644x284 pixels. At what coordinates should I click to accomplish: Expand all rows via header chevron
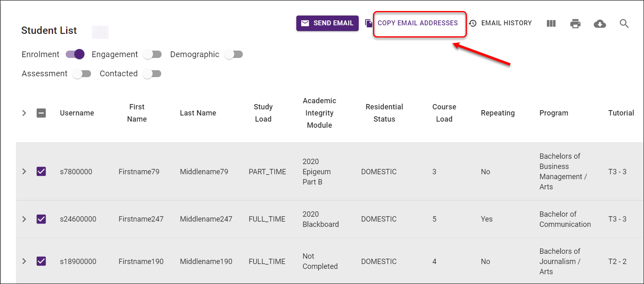pos(24,113)
